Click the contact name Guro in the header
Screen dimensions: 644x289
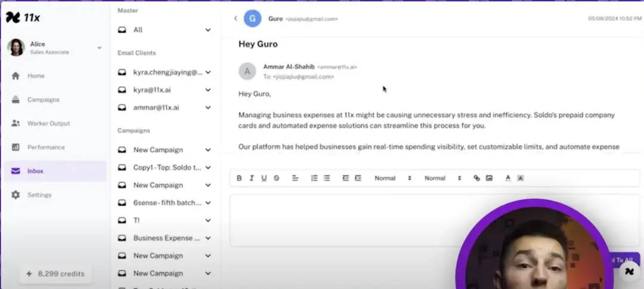(x=275, y=19)
